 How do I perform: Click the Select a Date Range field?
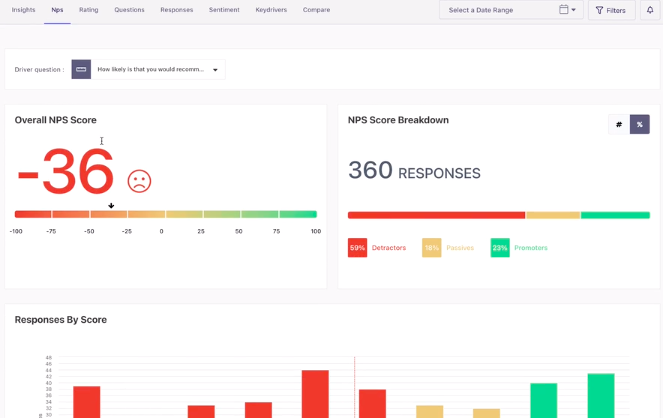click(511, 10)
